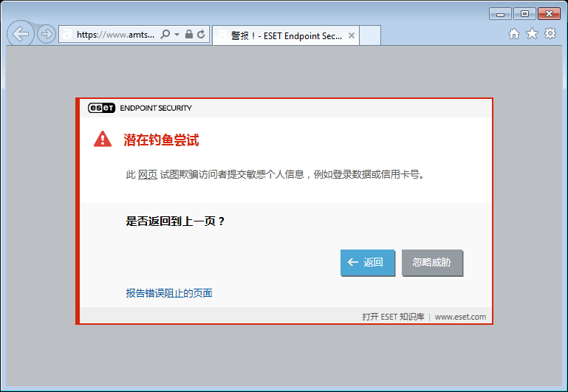Visit the www.eset.com footer link
Image resolution: width=568 pixels, height=392 pixels.
tap(460, 317)
